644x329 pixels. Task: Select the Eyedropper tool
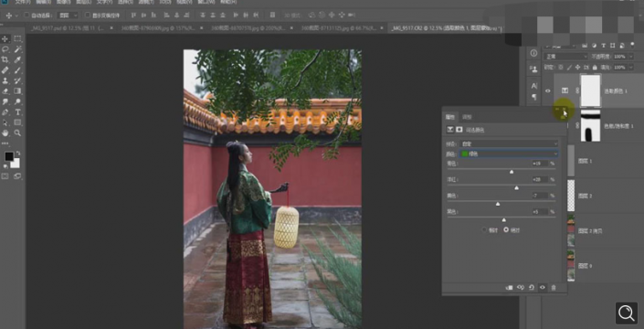coord(17,60)
